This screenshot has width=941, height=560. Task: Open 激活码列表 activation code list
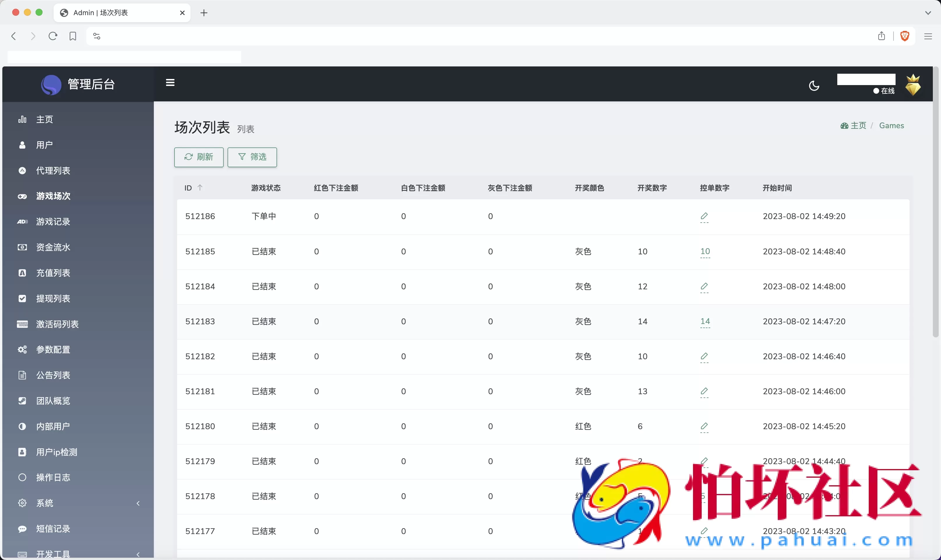click(58, 324)
